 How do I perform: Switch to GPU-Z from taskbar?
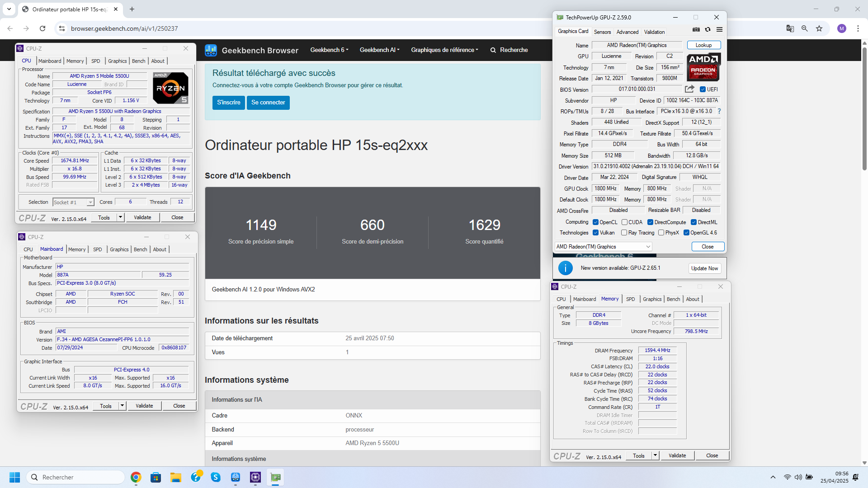[275, 477]
